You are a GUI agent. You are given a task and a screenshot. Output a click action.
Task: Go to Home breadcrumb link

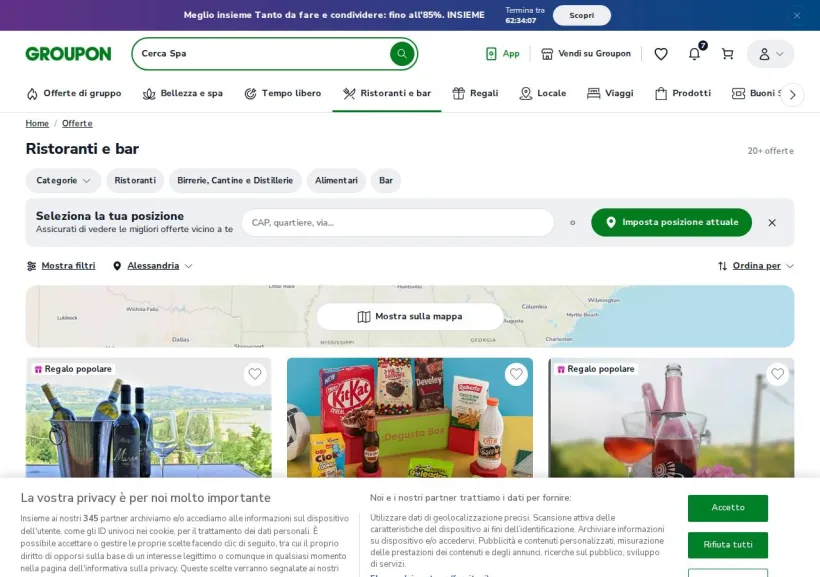click(x=37, y=123)
